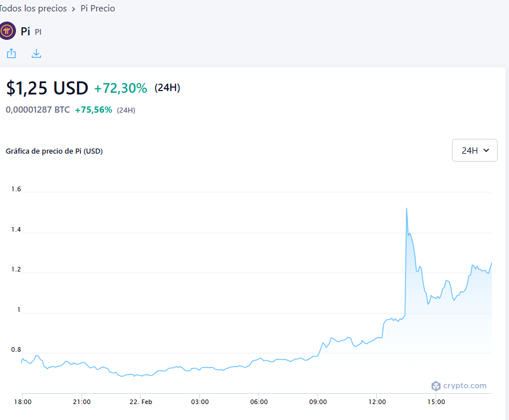
Task: Click the Gráfica de precio de Pi title
Action: click(54, 151)
